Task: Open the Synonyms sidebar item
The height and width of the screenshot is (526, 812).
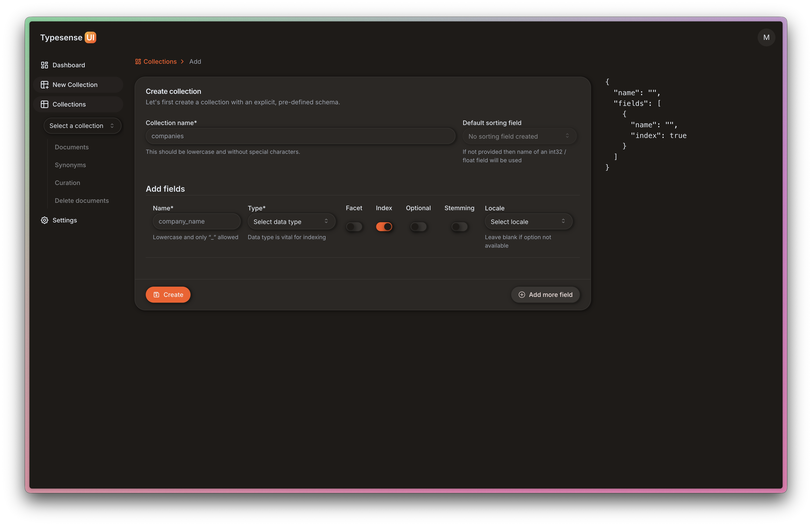Action: point(70,165)
